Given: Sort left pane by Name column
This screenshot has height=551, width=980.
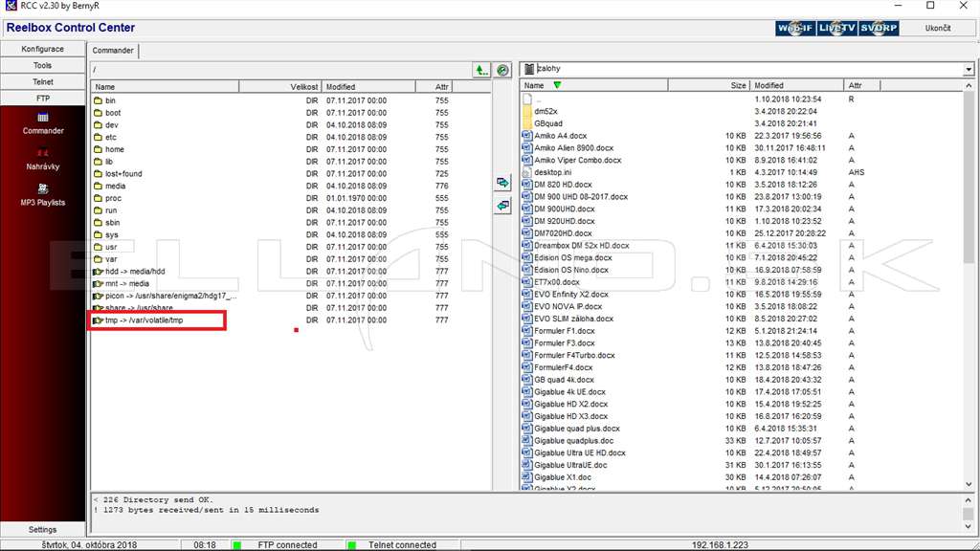Looking at the screenshot, I should pos(165,87).
